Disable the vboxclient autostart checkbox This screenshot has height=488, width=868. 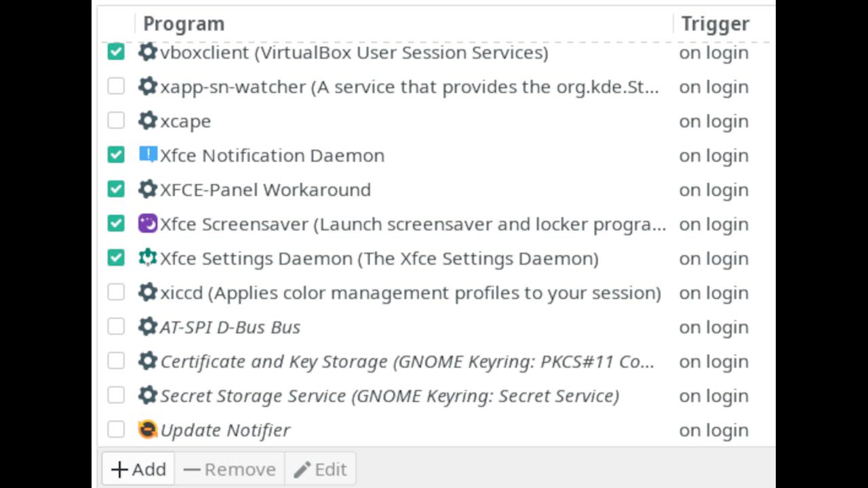[x=116, y=52]
